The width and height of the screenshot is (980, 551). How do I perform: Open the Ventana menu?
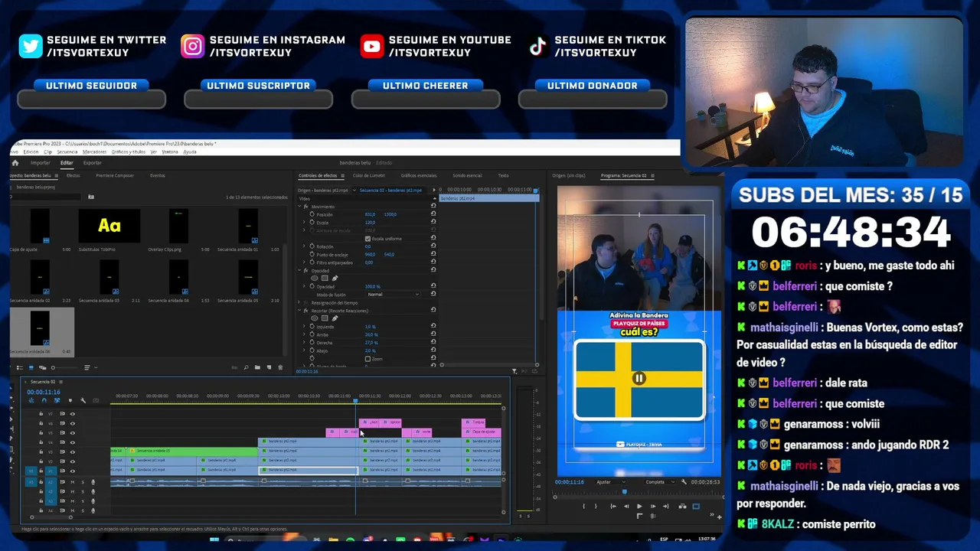[170, 152]
